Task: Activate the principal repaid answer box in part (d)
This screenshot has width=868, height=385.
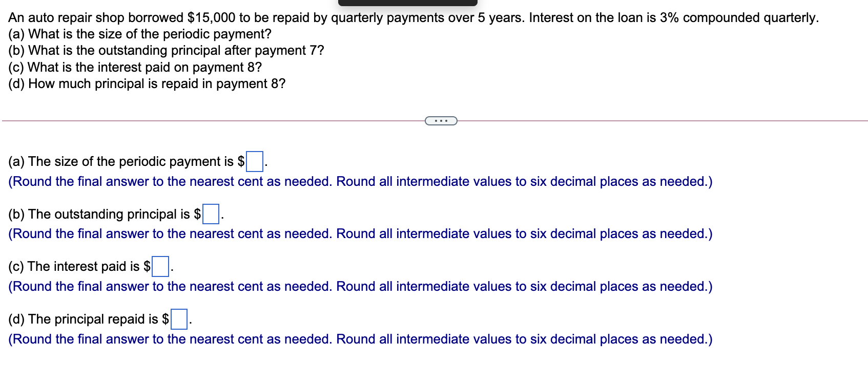Action: 179,319
